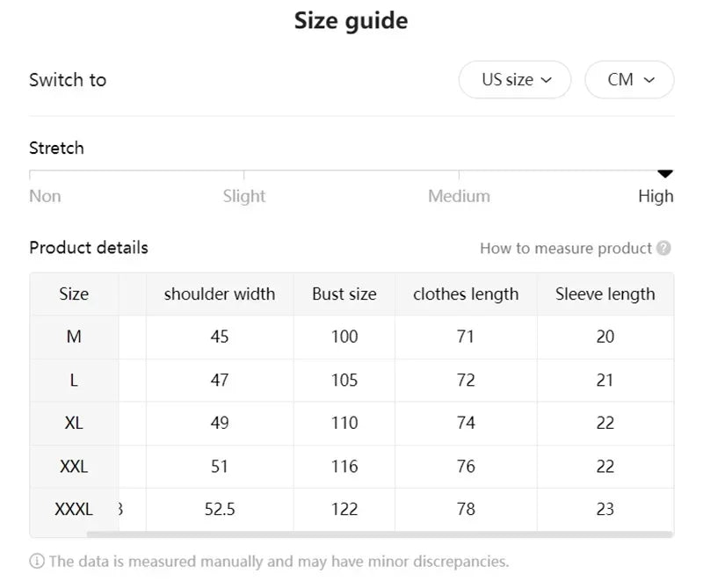Click the shoulder width column header

coord(220,294)
